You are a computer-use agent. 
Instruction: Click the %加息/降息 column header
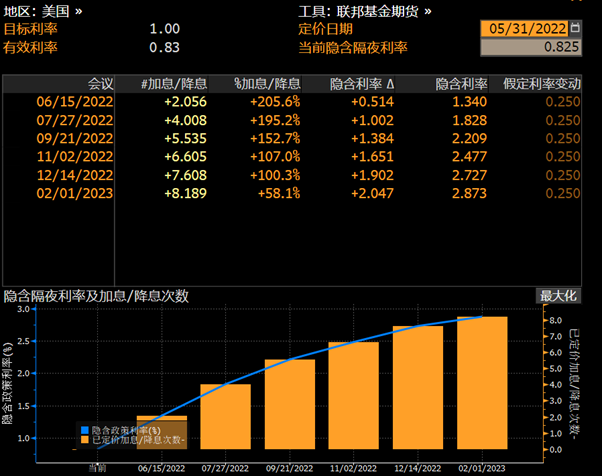click(266, 83)
